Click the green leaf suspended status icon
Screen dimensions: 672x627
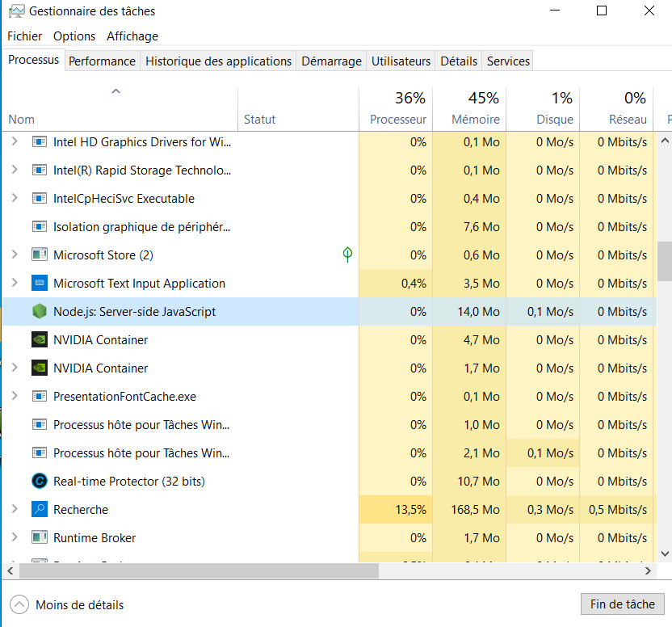coord(347,255)
